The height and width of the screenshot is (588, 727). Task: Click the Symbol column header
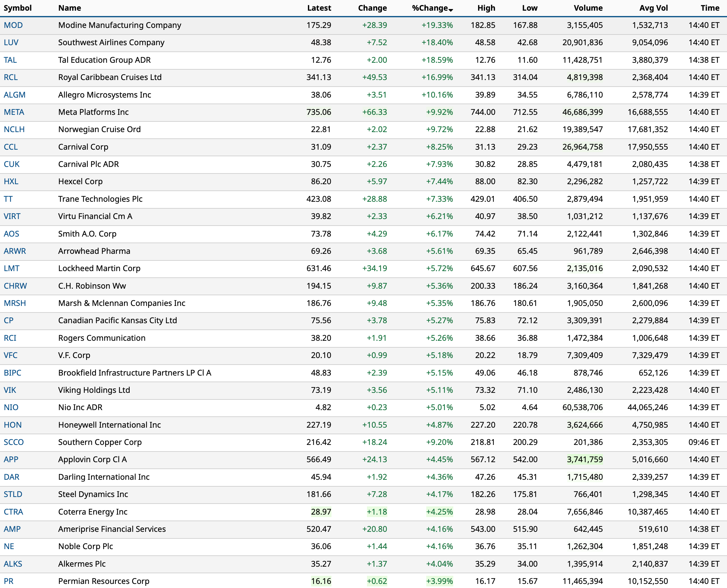click(18, 8)
